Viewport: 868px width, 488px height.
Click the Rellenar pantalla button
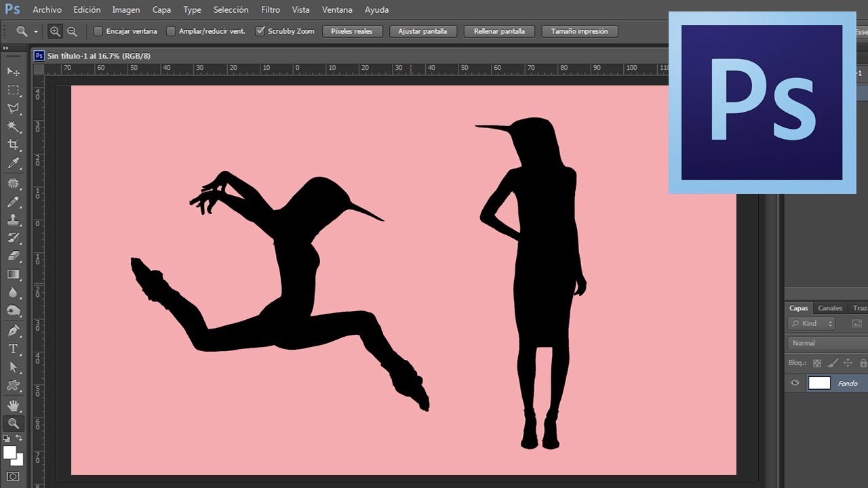click(x=499, y=31)
